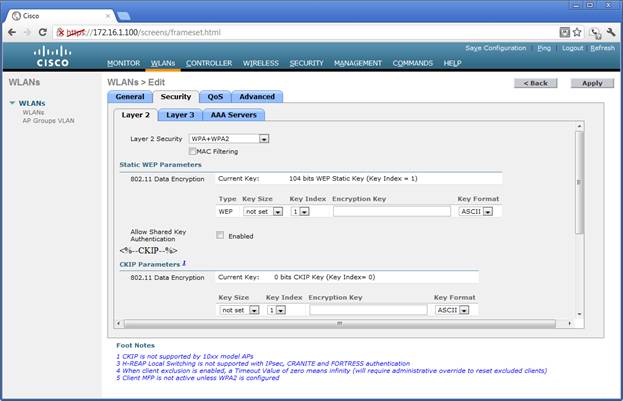Screen dimensions: 623x401
Task: Select the Security tab
Action: pyautogui.click(x=176, y=97)
